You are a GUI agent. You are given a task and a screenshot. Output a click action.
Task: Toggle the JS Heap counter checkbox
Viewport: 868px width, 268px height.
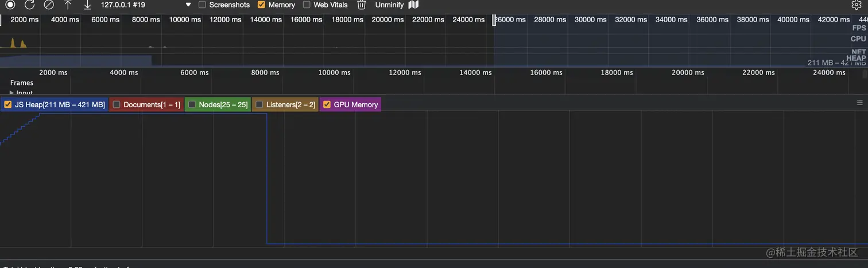point(8,104)
